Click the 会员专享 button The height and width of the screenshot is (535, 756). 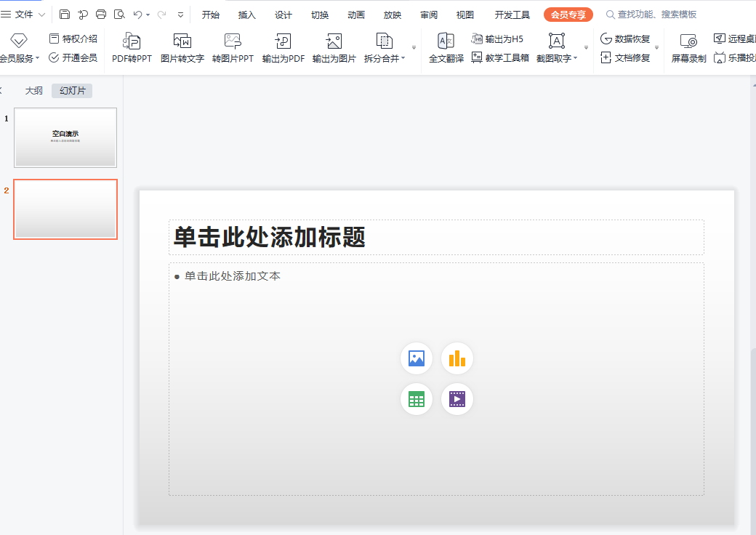tap(568, 14)
